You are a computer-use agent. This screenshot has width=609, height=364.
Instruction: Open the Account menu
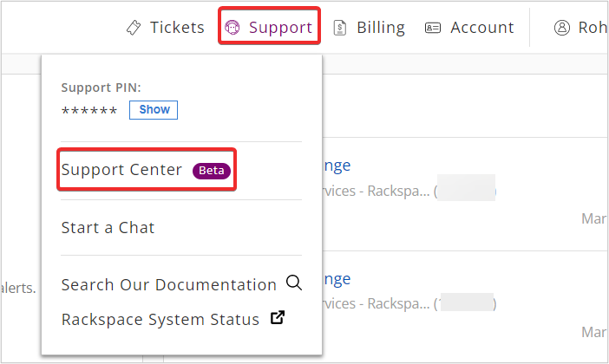pos(469,28)
